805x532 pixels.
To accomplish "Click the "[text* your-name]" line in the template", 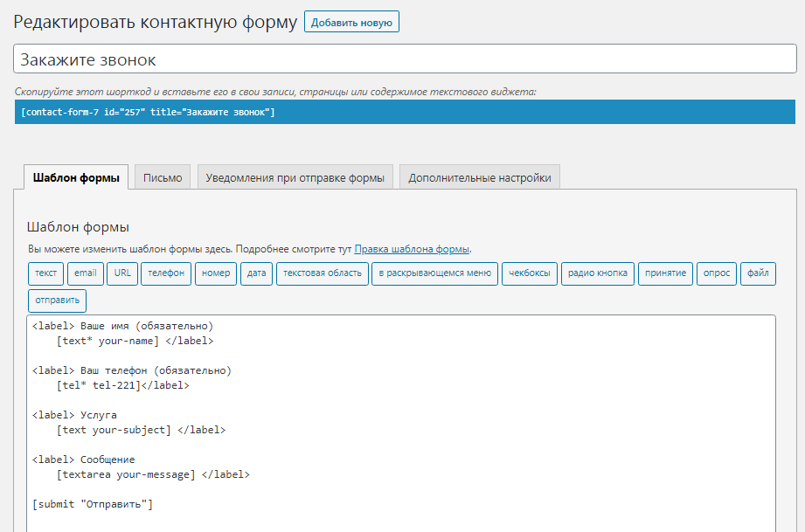I will tap(135, 342).
